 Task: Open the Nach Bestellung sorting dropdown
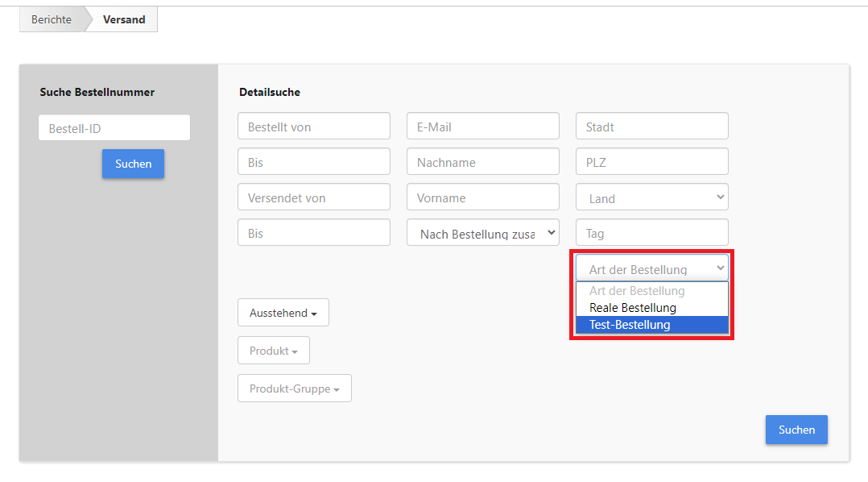pos(482,232)
